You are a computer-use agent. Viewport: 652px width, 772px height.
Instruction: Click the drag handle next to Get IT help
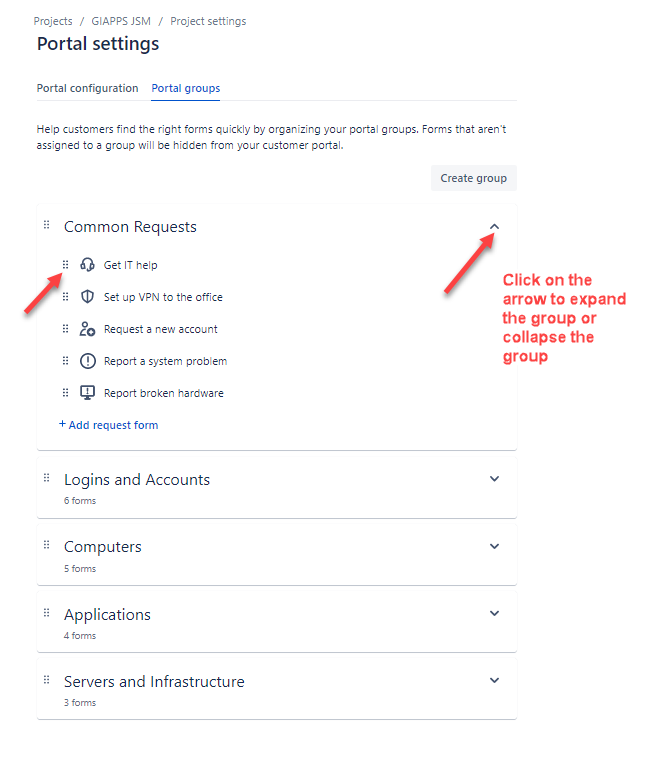click(x=65, y=265)
